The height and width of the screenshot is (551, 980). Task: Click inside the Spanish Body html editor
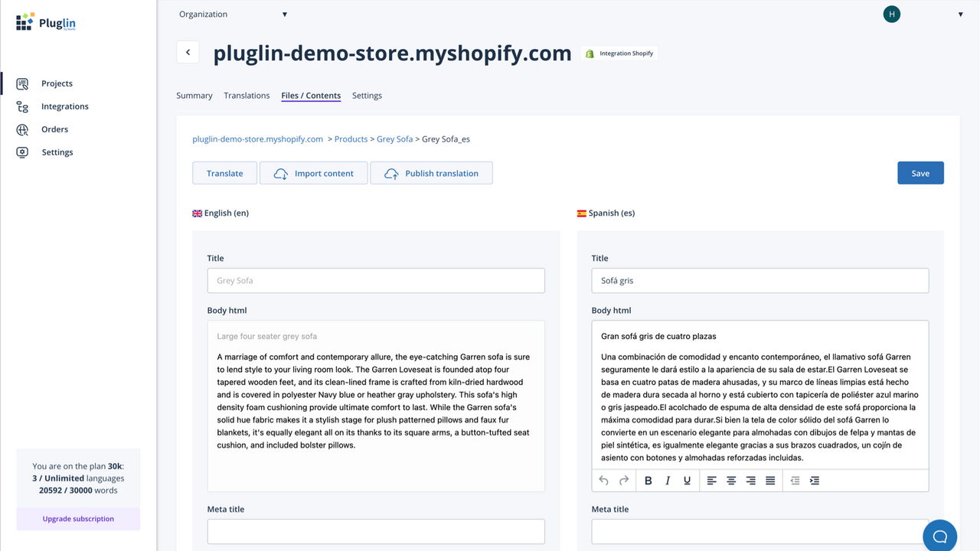760,394
